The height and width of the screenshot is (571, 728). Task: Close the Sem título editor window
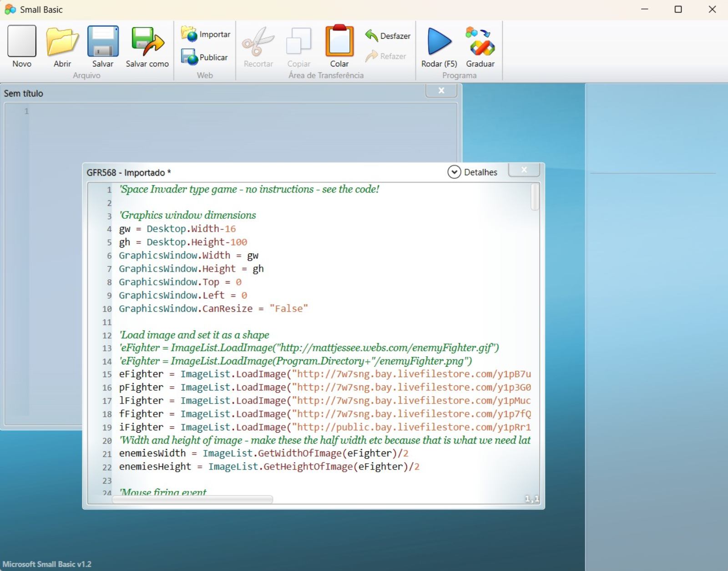(441, 91)
